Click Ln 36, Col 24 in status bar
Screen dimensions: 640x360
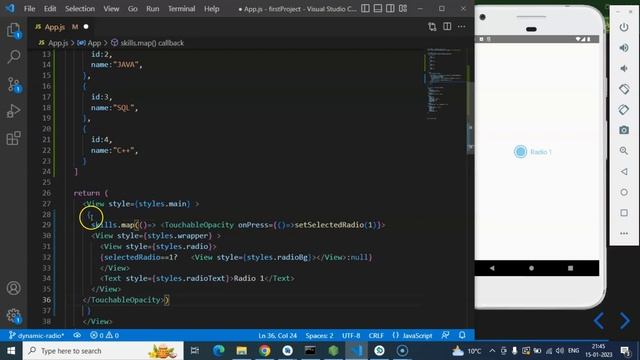point(278,336)
